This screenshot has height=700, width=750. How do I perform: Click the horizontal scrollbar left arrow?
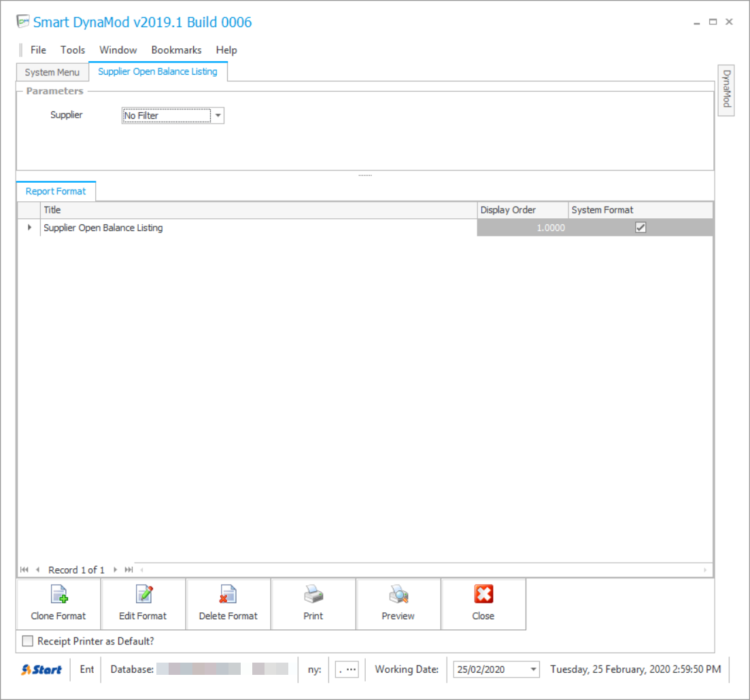pos(141,570)
